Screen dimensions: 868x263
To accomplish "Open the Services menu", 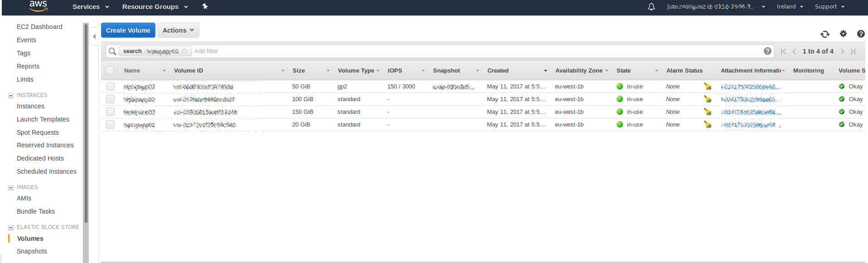I will click(x=91, y=7).
